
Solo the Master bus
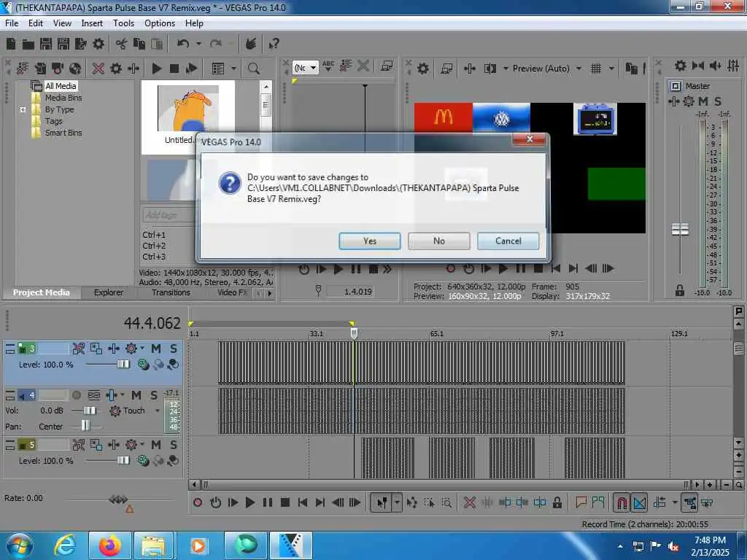[x=718, y=101]
